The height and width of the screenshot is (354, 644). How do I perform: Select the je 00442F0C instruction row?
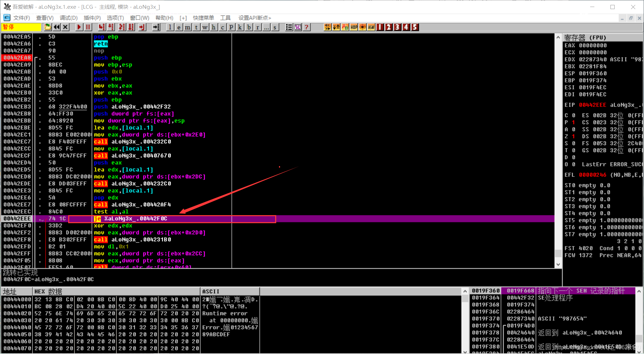[x=278, y=219]
